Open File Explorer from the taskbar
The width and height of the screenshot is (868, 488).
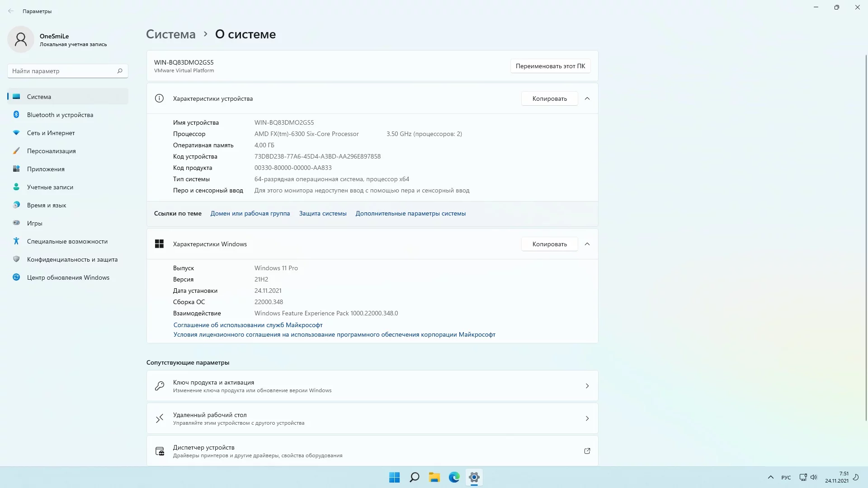434,477
